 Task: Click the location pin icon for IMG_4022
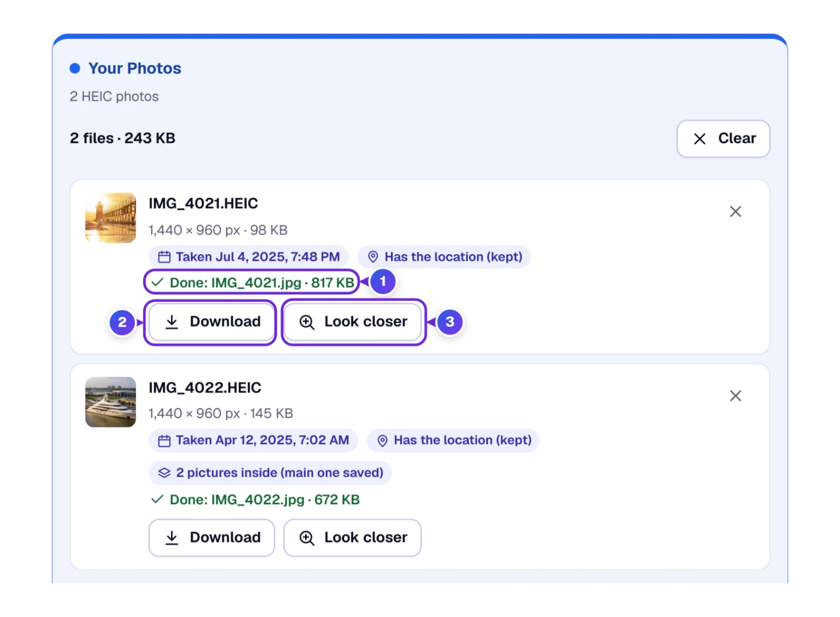[x=382, y=441]
